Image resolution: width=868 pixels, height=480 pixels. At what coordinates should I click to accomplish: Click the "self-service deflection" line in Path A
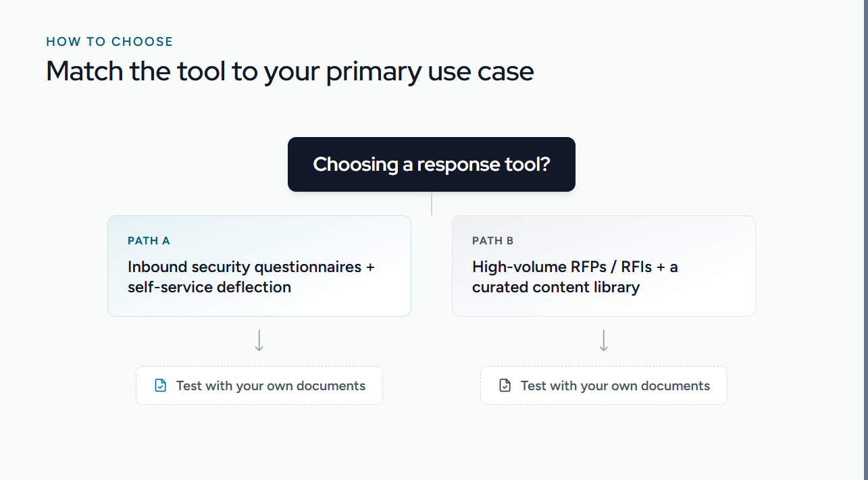click(209, 287)
